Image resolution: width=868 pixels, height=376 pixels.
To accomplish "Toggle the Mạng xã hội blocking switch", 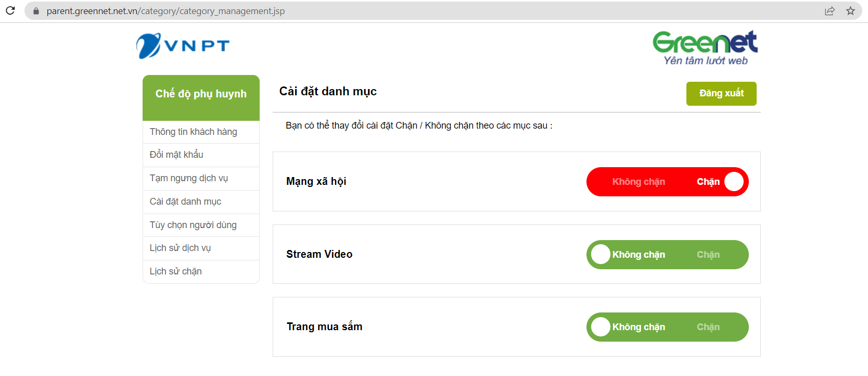I will [667, 182].
